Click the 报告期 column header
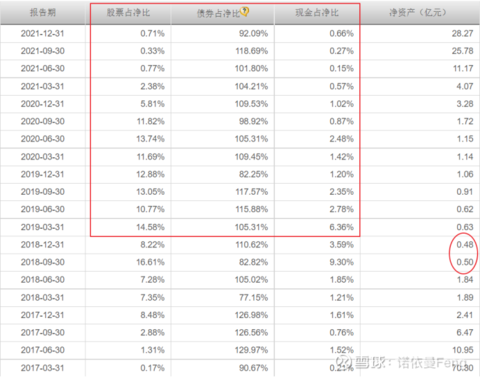The height and width of the screenshot is (377, 480). (43, 13)
